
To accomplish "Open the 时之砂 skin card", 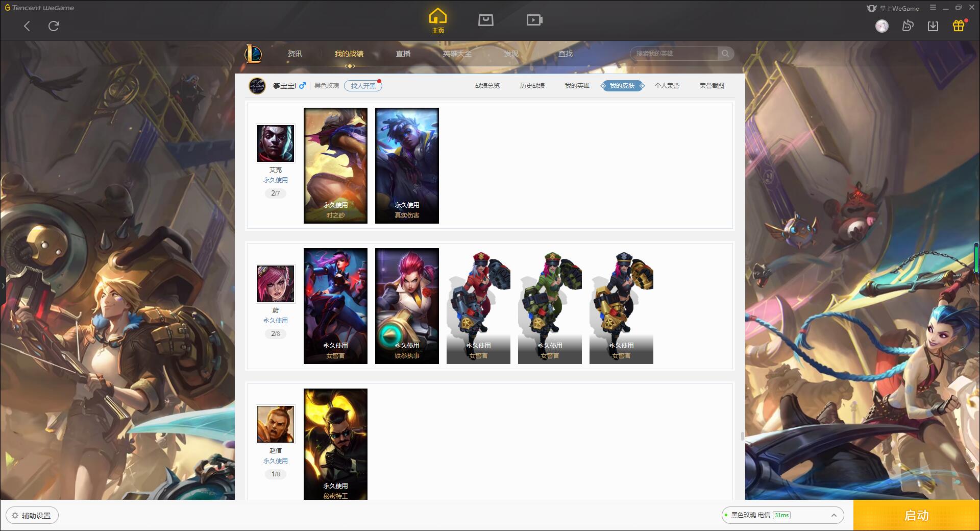I will tap(335, 165).
